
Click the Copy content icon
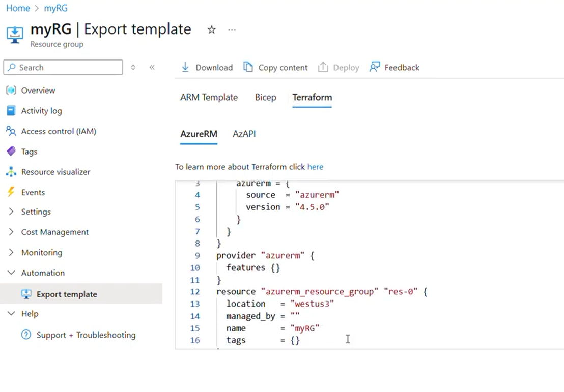(248, 67)
